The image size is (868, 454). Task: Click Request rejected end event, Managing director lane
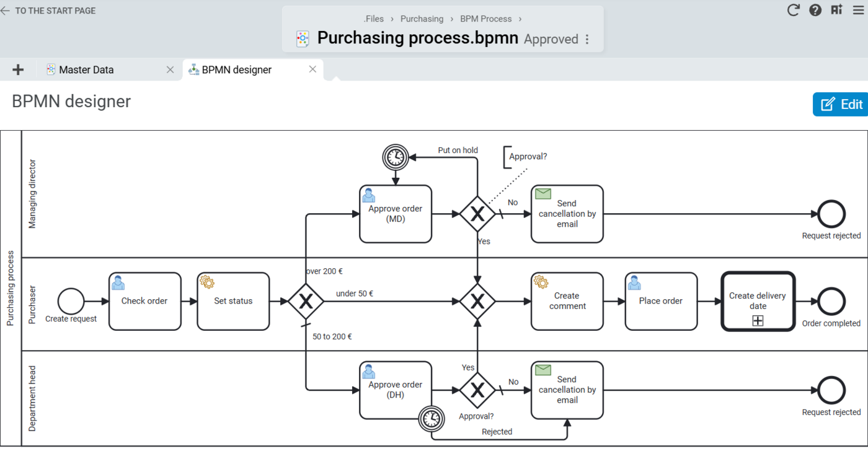(831, 214)
